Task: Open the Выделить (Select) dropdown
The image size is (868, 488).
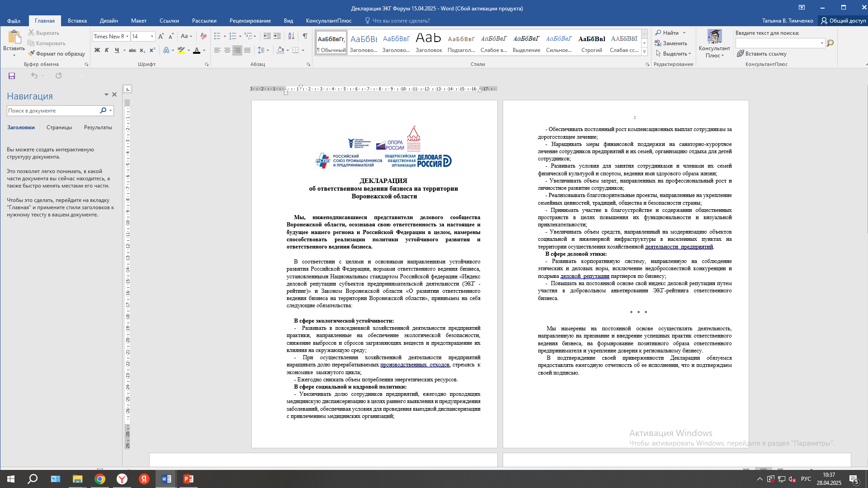Action: pyautogui.click(x=674, y=54)
